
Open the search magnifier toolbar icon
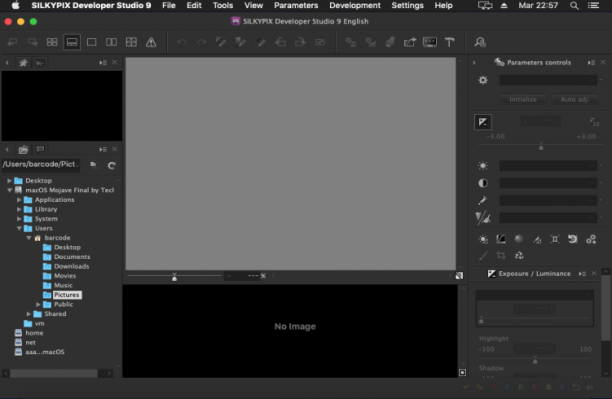[480, 42]
